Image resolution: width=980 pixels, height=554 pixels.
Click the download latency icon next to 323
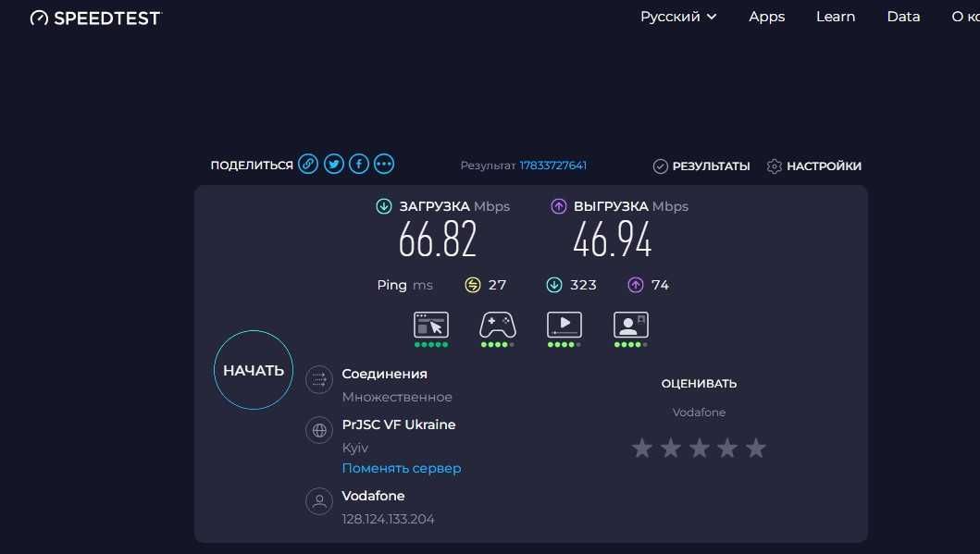(x=553, y=285)
